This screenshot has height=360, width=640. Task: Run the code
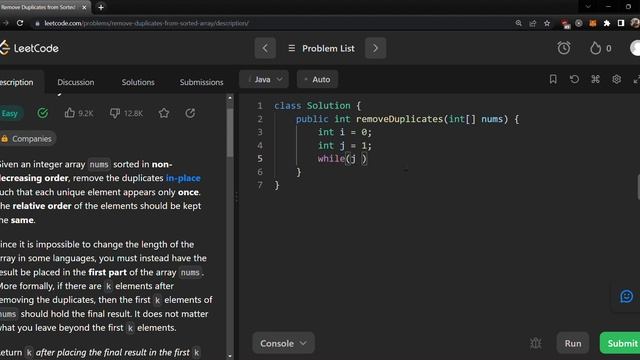coord(573,343)
